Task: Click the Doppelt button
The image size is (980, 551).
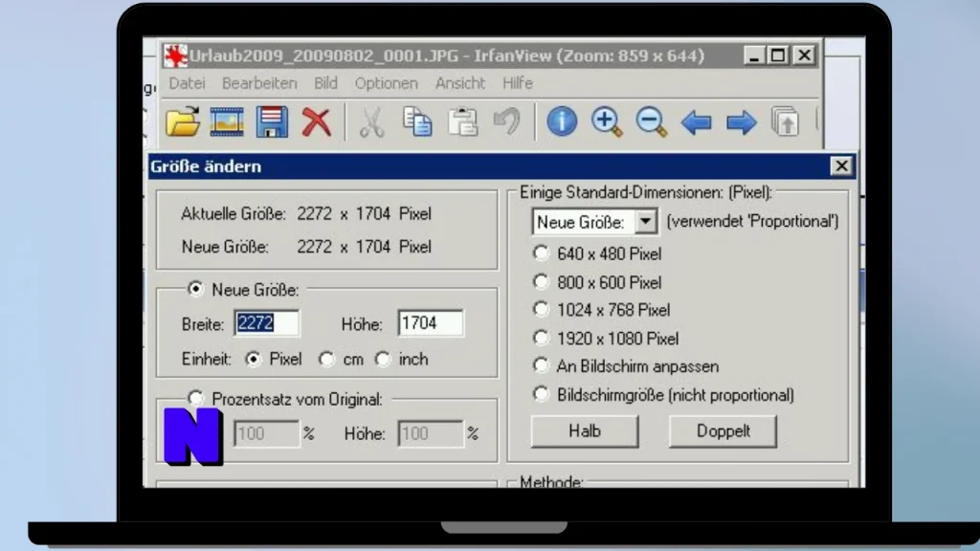Action: coord(724,431)
